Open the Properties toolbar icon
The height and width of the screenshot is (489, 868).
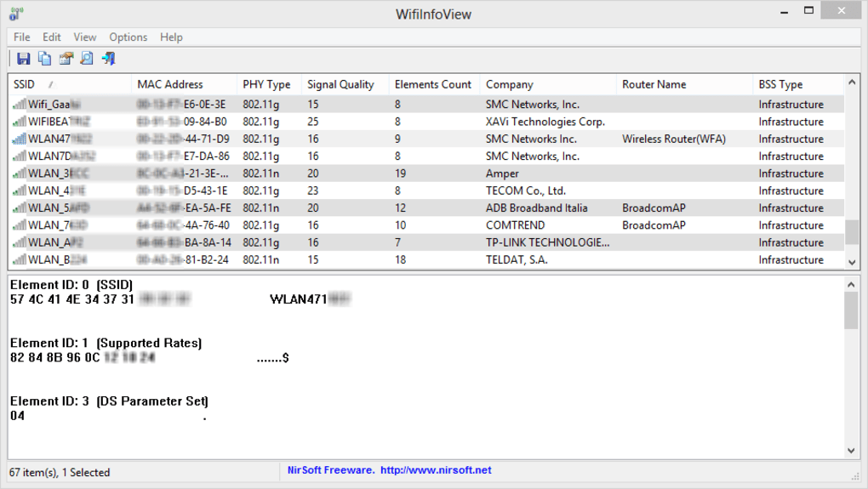click(66, 59)
